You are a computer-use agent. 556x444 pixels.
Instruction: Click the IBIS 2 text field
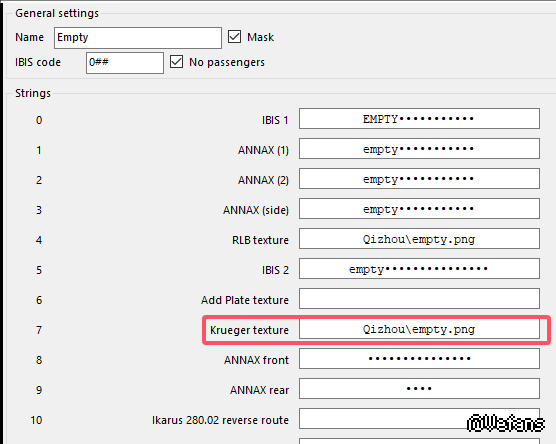click(x=419, y=269)
